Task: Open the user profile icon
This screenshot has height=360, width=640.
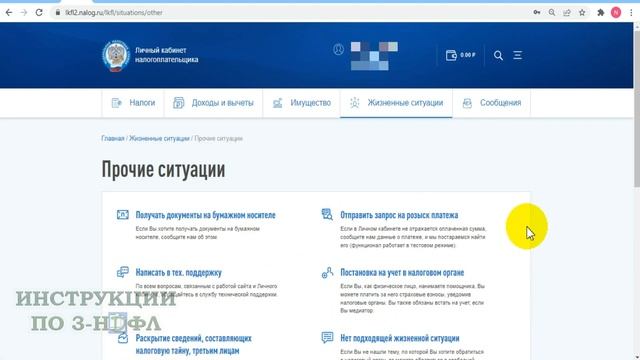Action: point(338,50)
